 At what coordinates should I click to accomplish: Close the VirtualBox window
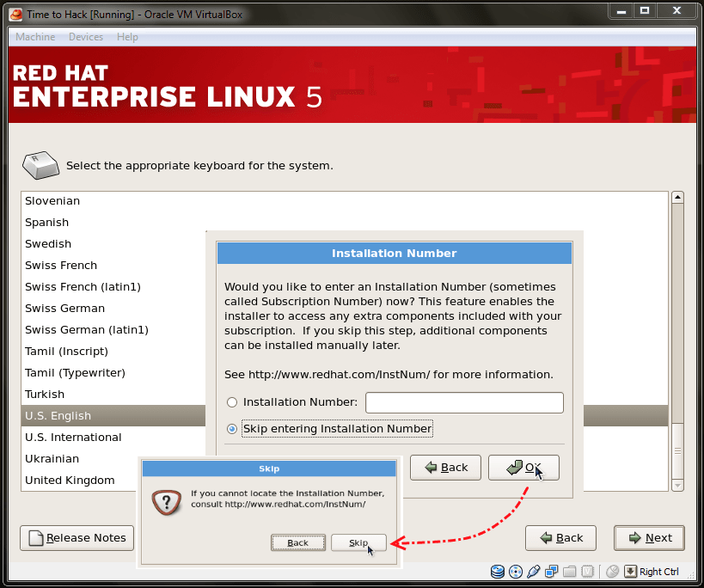tap(677, 11)
